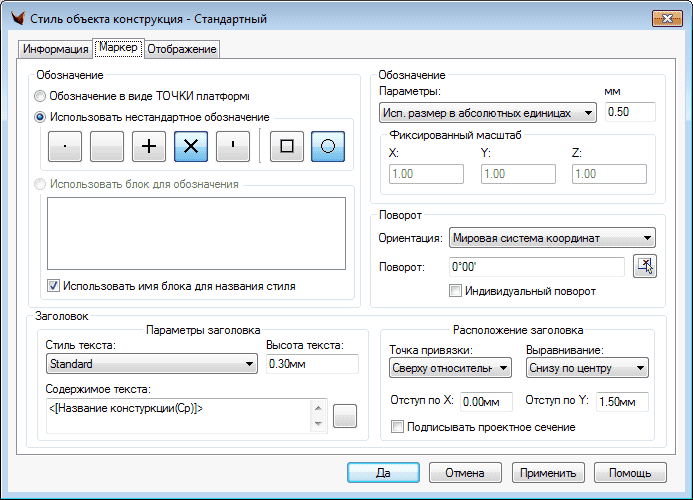Select 'Обозначение в виде ТОЧКИ' radio option

click(x=40, y=96)
